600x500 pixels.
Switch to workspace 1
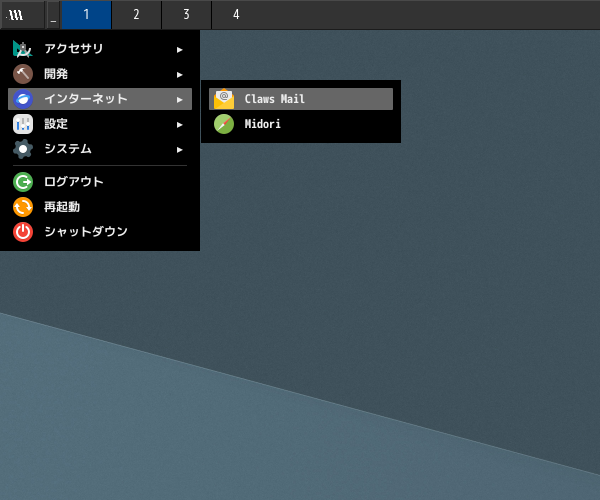[x=86, y=15]
